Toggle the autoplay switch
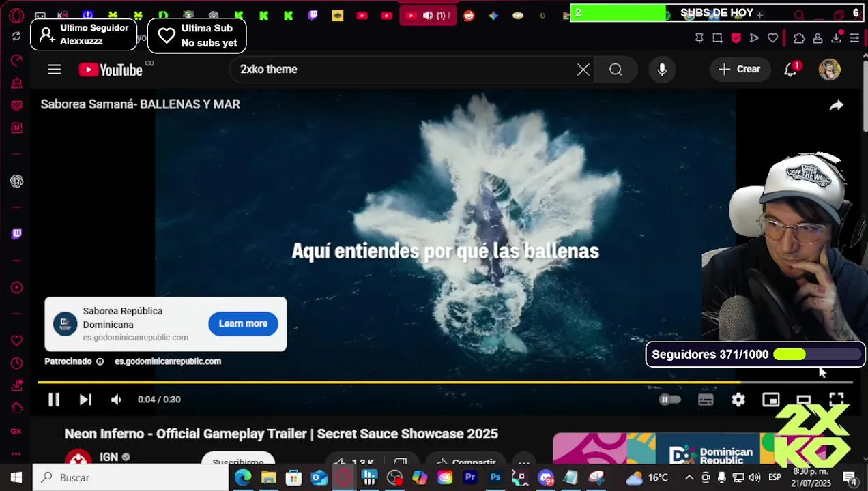Viewport: 868px width, 491px height. 669,400
